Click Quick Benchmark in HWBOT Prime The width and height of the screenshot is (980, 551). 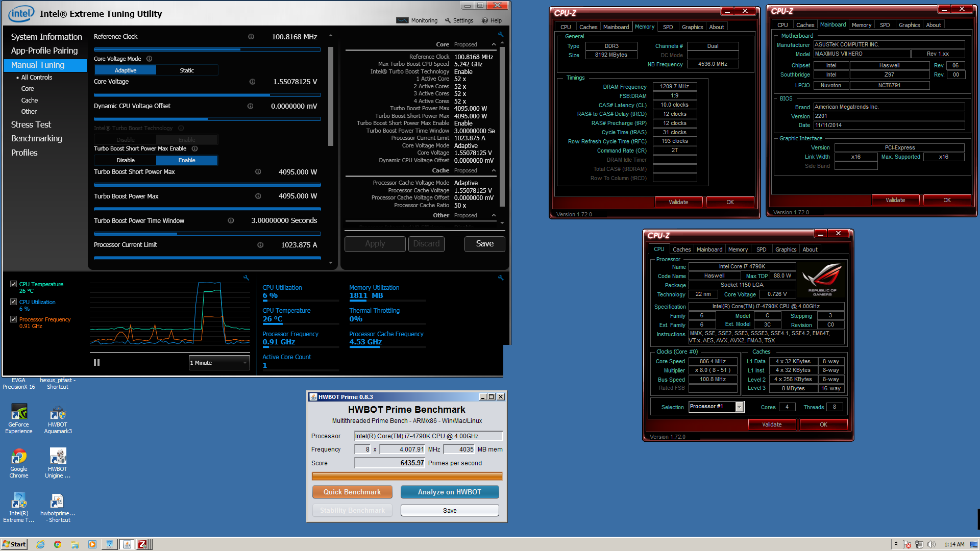[352, 492]
